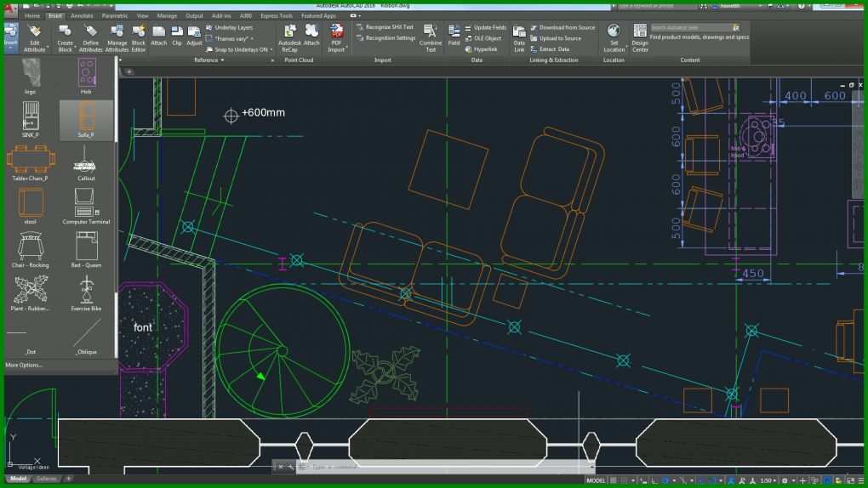Toggle ortho mode in status bar

[654, 480]
